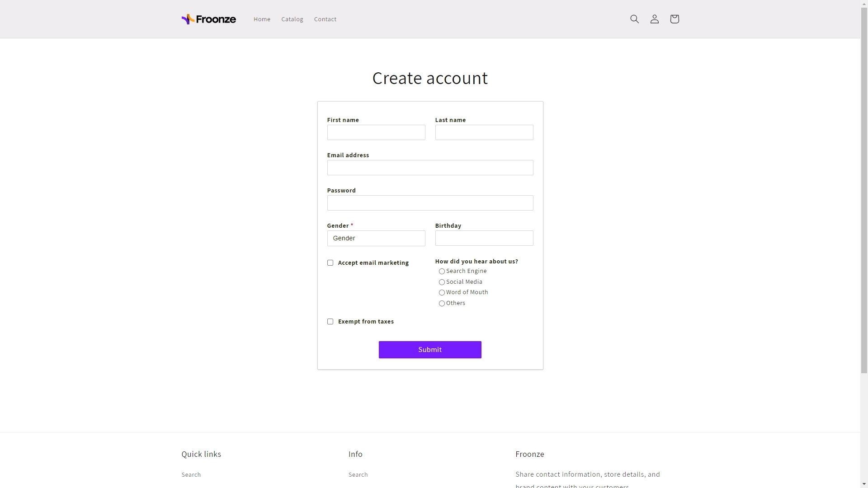Screen dimensions: 868x488
Task: Click the 'Froonze' footer heading
Action: (530, 454)
